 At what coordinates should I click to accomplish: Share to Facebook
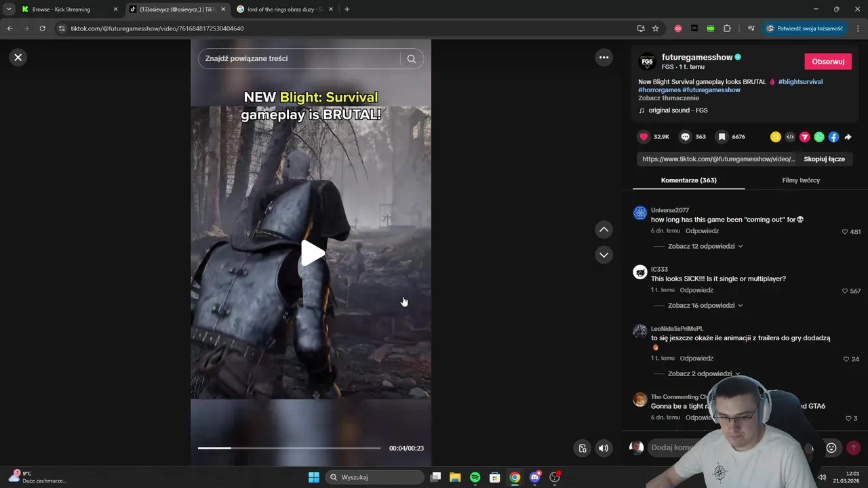[x=833, y=137]
